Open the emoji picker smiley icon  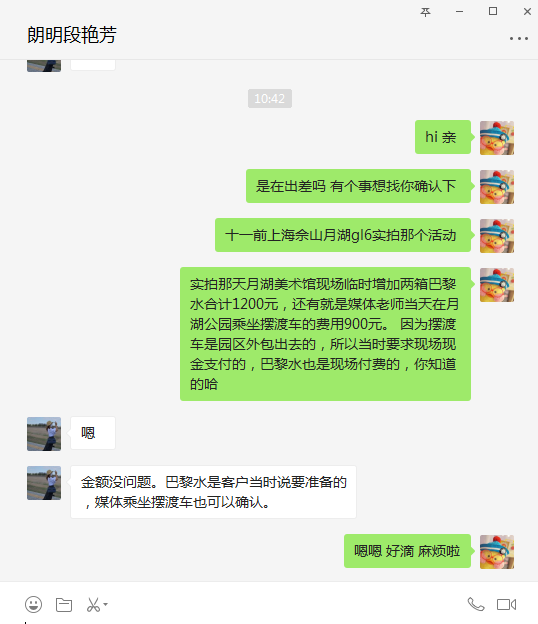tap(33, 604)
